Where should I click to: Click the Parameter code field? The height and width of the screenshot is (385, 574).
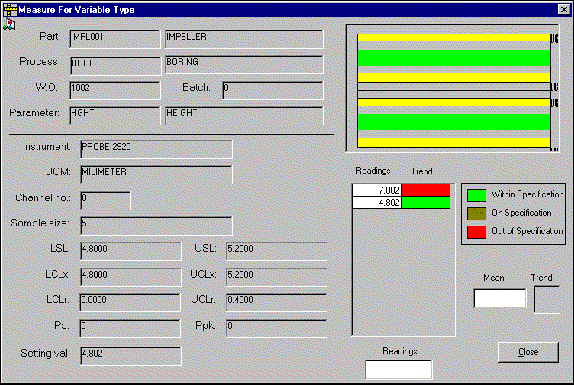pyautogui.click(x=115, y=116)
